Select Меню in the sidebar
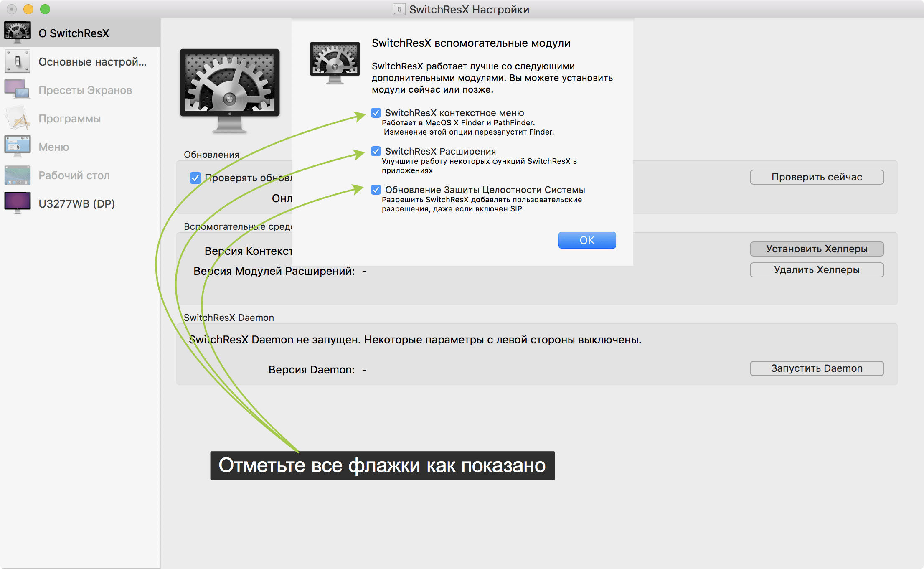 [80, 147]
